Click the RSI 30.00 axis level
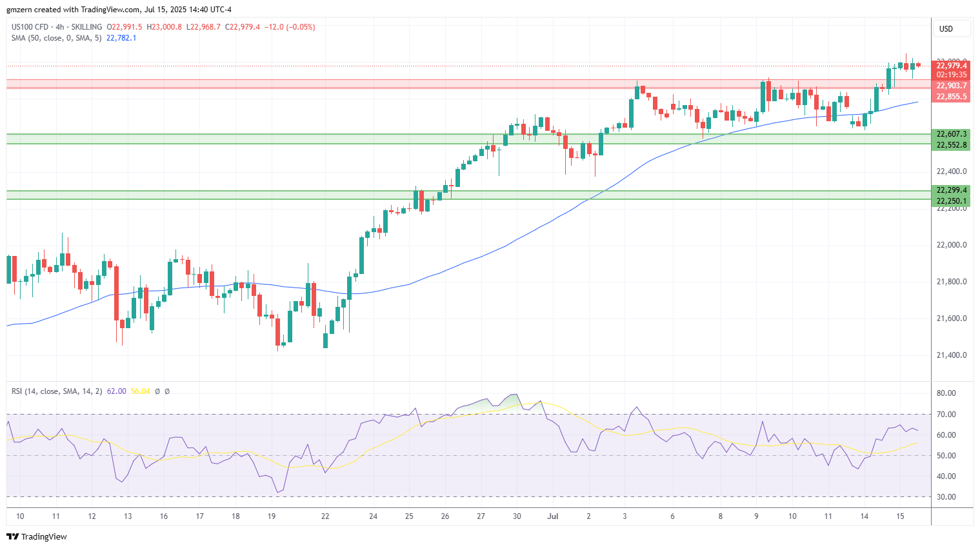 (946, 497)
